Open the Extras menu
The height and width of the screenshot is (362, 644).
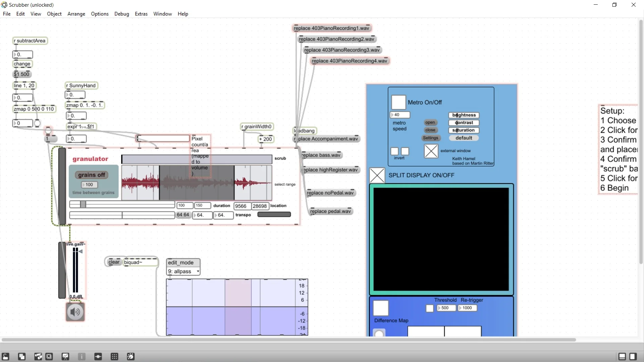[x=141, y=14]
